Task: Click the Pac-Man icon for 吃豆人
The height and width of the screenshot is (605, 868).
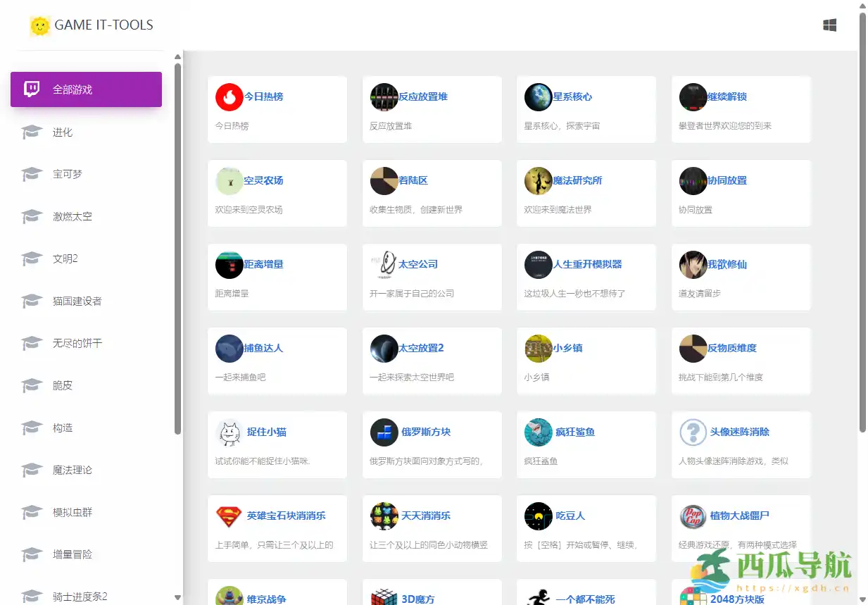Action: pyautogui.click(x=538, y=516)
